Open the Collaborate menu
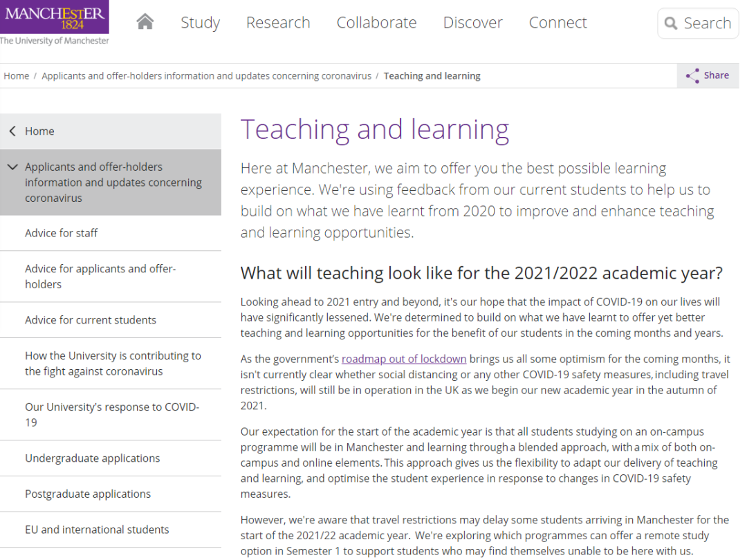The height and width of the screenshot is (560, 747). point(376,23)
